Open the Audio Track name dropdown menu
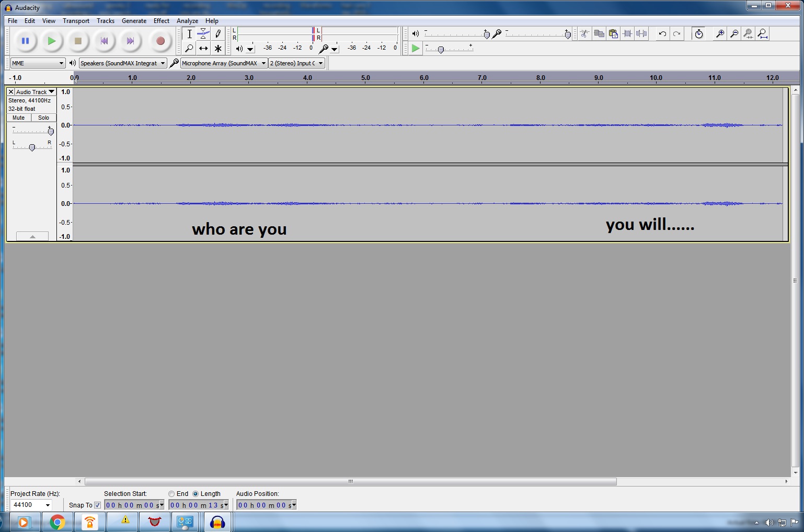The width and height of the screenshot is (804, 532). click(35, 92)
